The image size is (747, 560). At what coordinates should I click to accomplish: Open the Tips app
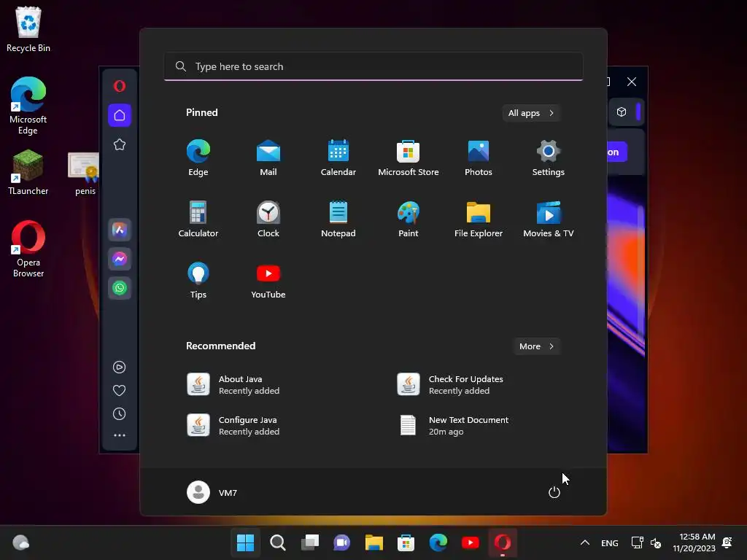198,280
